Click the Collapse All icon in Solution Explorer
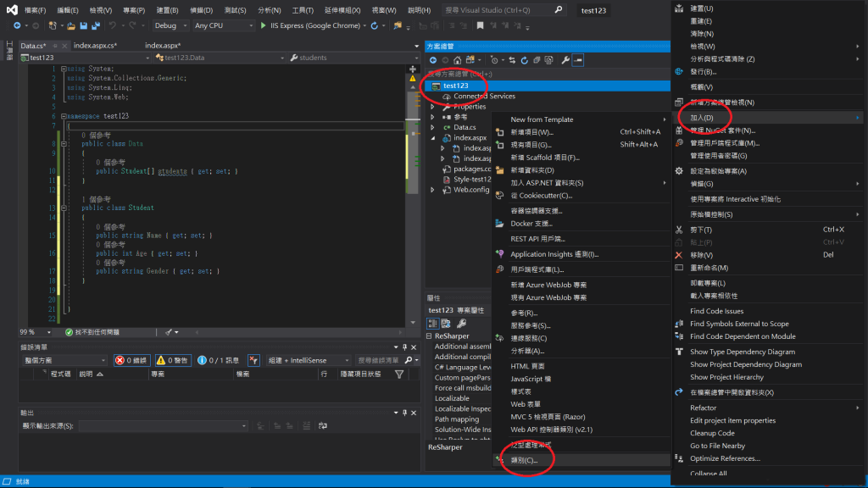 [537, 60]
